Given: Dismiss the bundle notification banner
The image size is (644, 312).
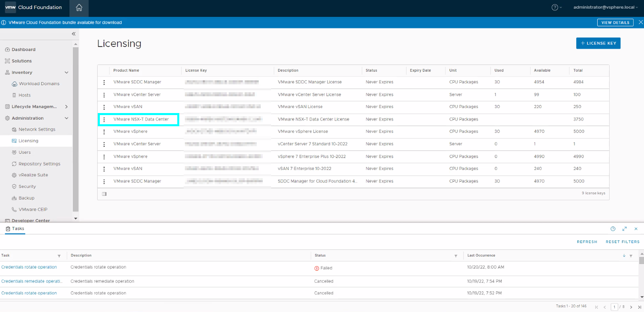Looking at the screenshot, I should pyautogui.click(x=640, y=22).
